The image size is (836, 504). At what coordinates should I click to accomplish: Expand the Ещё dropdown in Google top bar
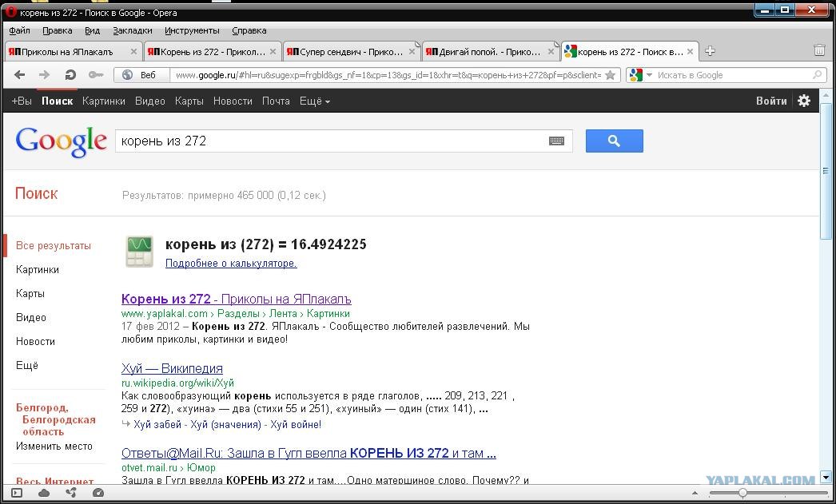315,101
